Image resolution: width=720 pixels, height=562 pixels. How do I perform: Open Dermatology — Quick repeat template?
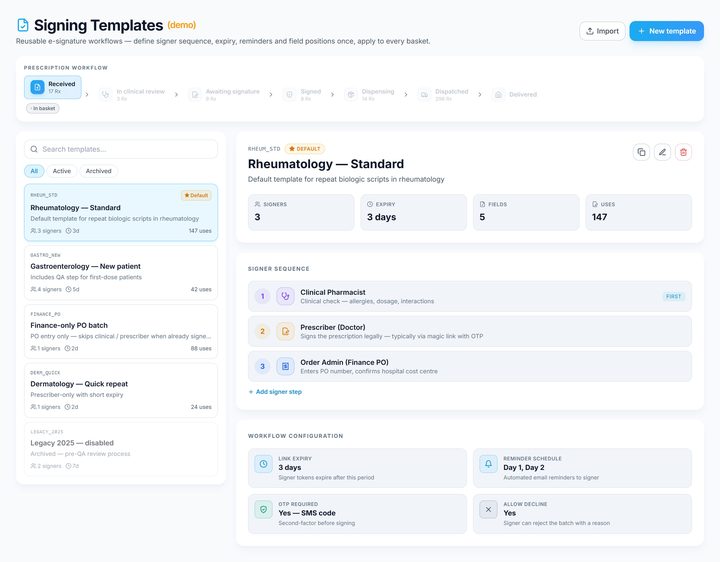click(x=121, y=390)
